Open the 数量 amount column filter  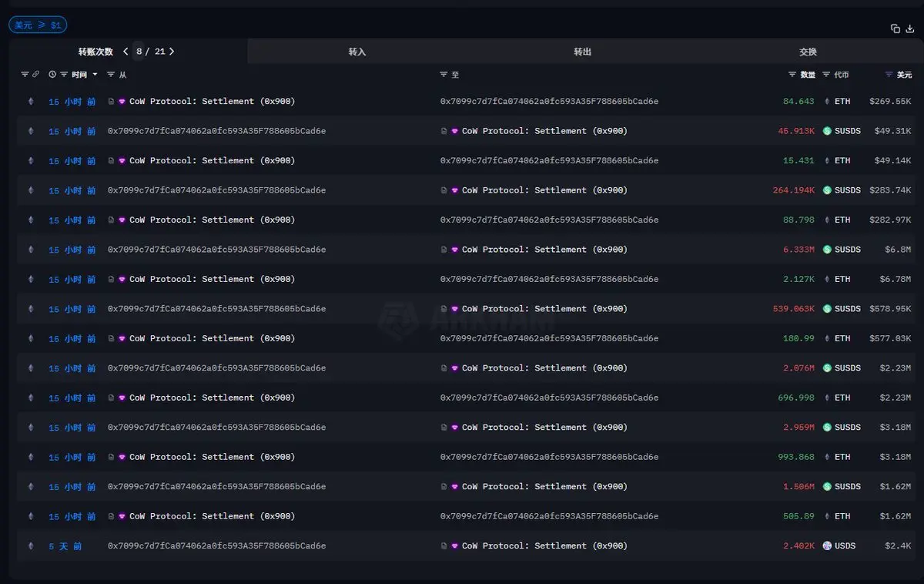click(792, 75)
